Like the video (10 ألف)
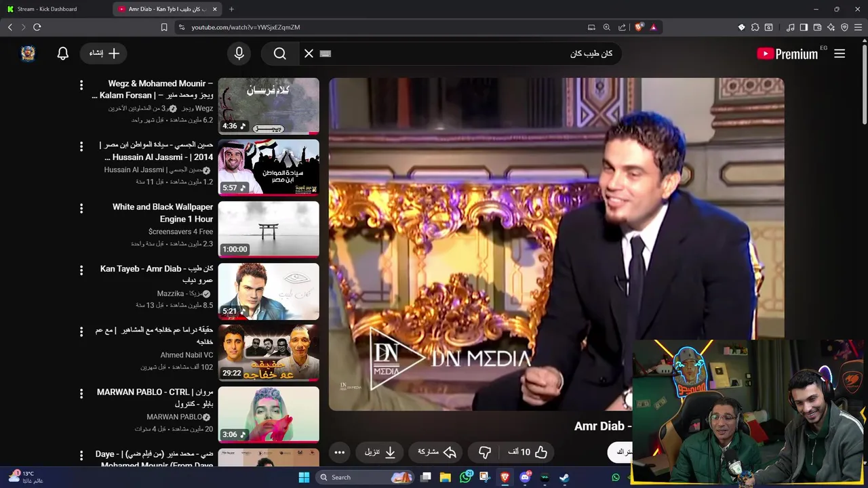Image resolution: width=868 pixels, height=488 pixels. click(x=528, y=452)
